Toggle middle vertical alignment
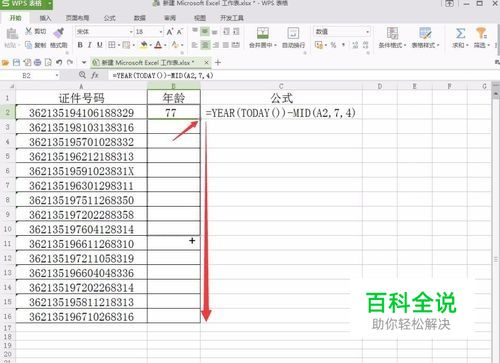This screenshot has height=363, width=500. click(x=205, y=31)
